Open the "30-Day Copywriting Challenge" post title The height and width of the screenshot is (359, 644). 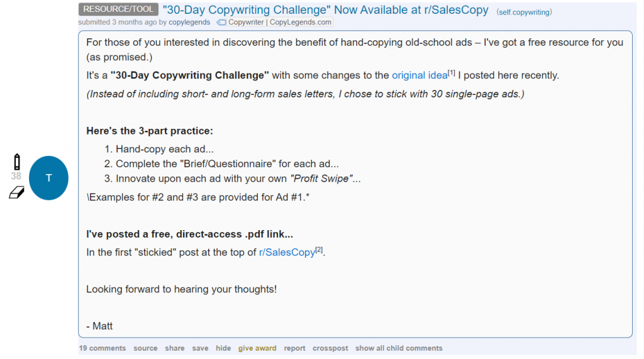tap(325, 10)
